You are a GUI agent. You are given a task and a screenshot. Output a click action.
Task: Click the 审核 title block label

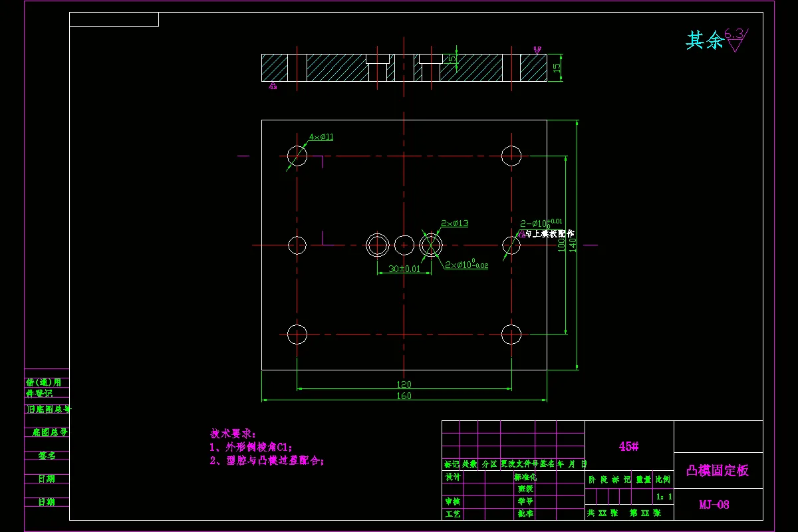tap(452, 501)
